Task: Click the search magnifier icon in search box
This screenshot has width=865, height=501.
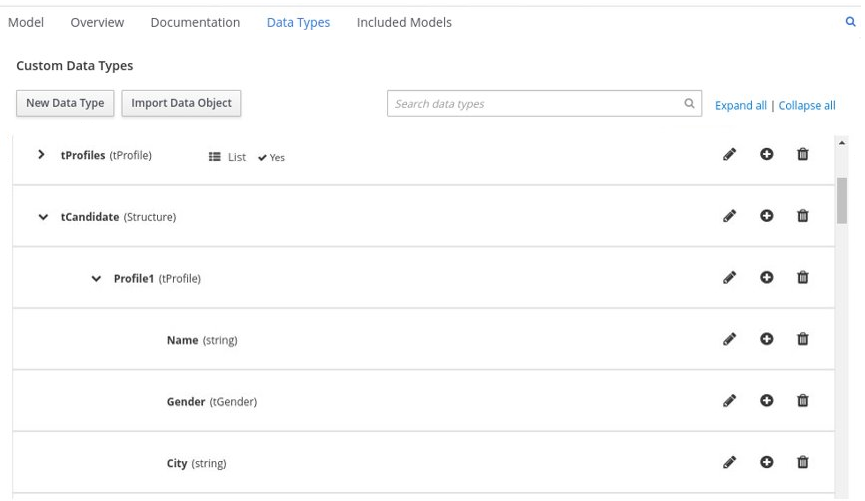Action: (688, 103)
